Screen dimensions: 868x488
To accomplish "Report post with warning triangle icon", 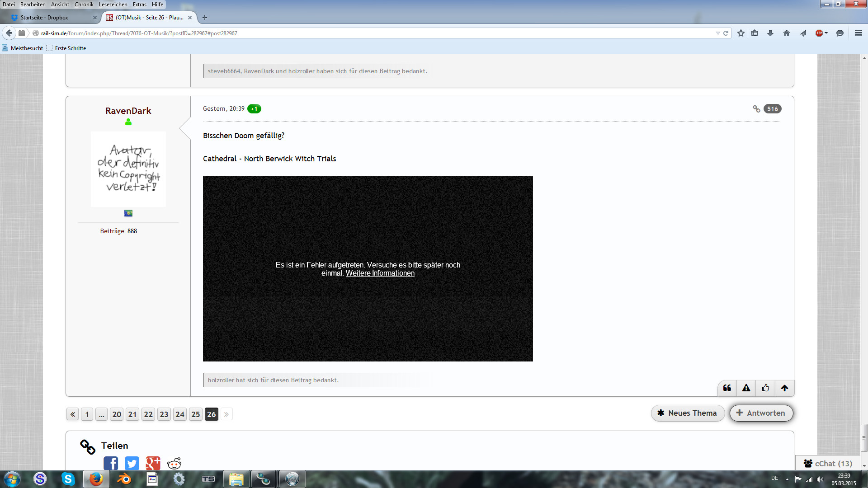I will tap(746, 388).
